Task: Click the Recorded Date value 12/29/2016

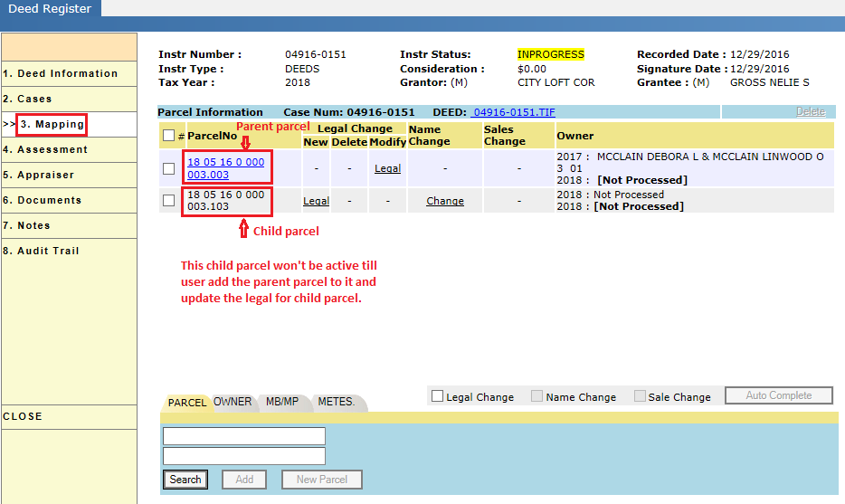Action: (x=759, y=54)
